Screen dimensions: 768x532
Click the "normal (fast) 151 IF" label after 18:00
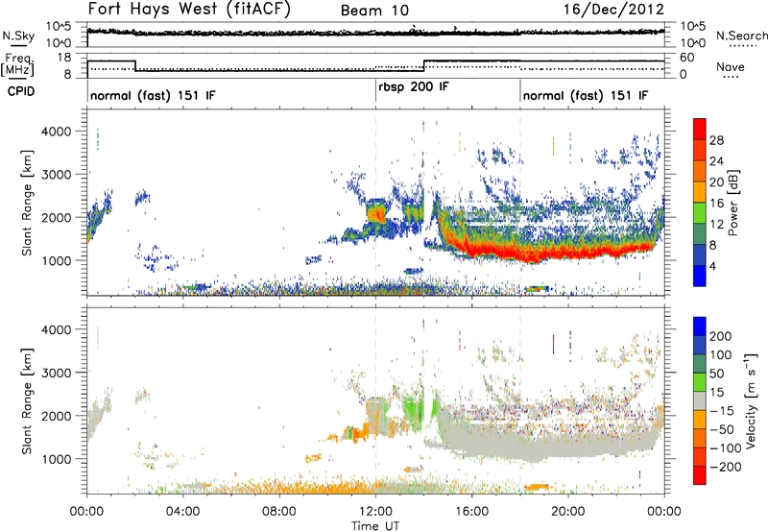pyautogui.click(x=586, y=95)
